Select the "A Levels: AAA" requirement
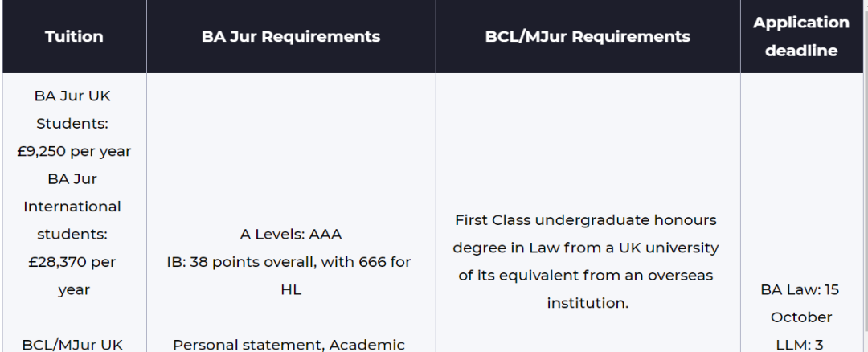 [x=291, y=234]
